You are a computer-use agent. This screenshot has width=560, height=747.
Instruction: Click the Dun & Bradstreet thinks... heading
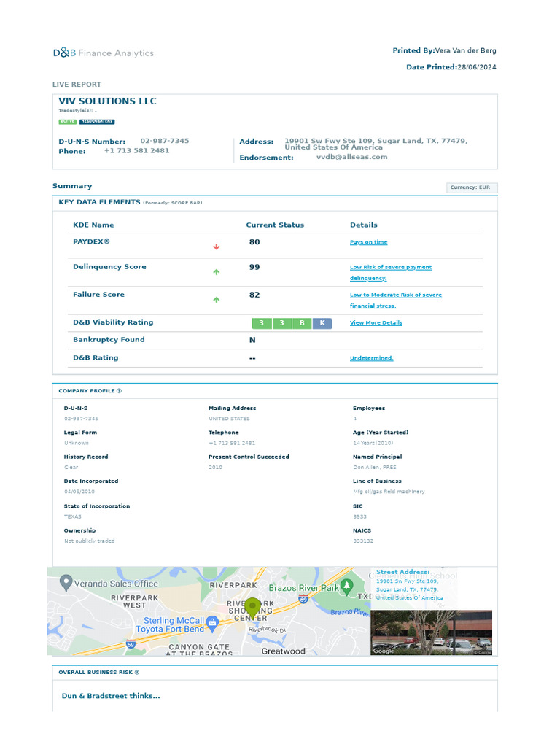click(x=111, y=696)
